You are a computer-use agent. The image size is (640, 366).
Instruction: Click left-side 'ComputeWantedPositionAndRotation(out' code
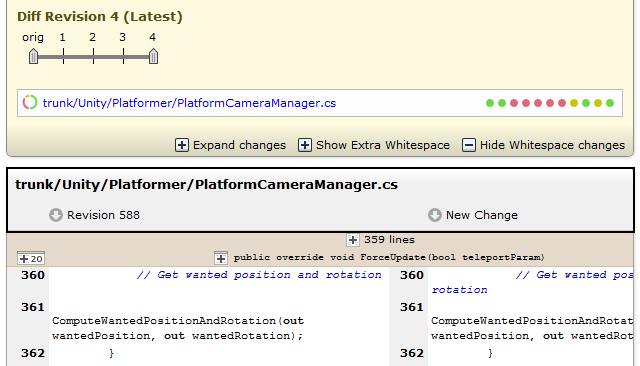178,321
